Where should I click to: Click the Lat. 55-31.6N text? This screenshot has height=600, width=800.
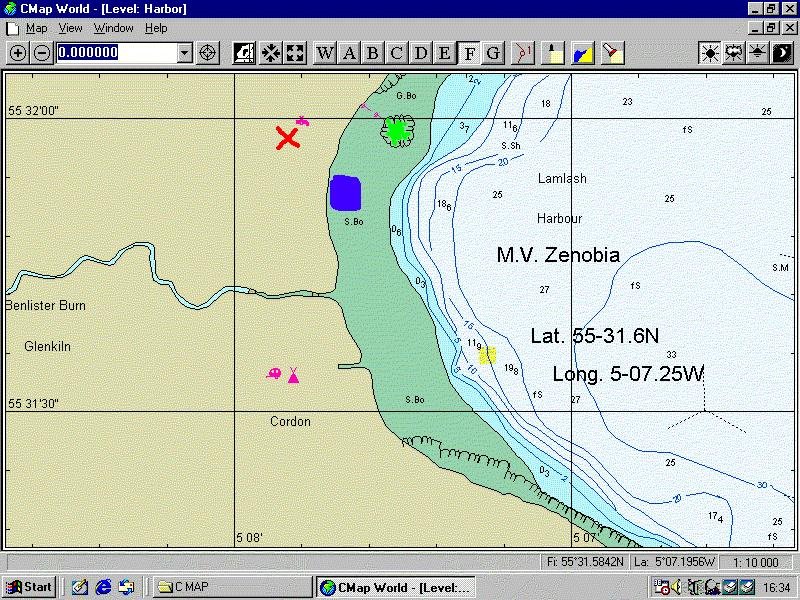tap(595, 336)
